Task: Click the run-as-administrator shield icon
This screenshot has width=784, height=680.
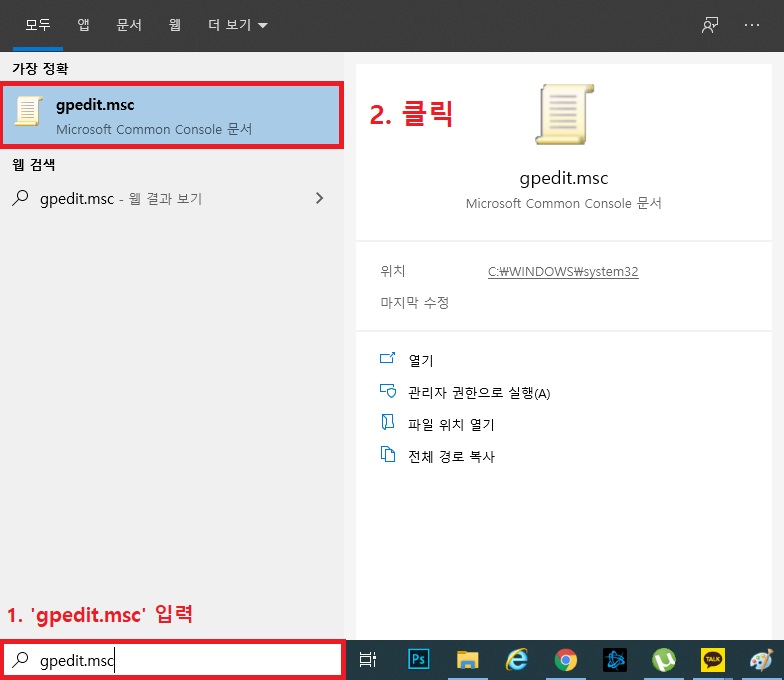Action: click(x=388, y=390)
